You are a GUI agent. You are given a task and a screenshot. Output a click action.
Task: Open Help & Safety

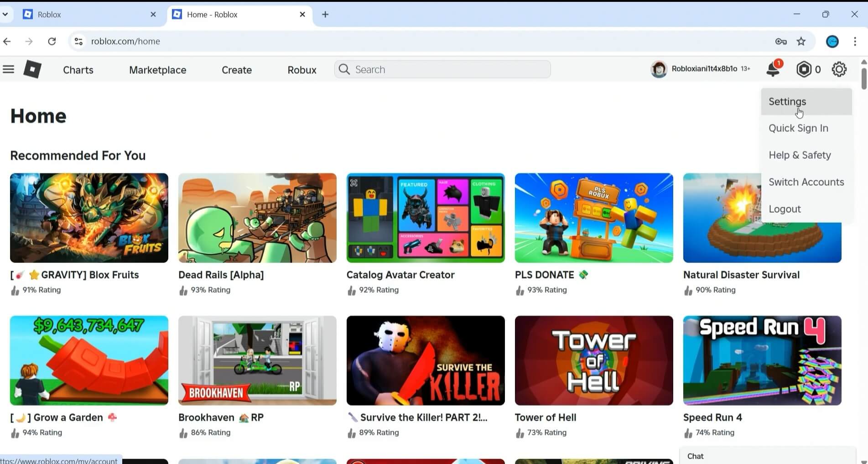click(806, 155)
